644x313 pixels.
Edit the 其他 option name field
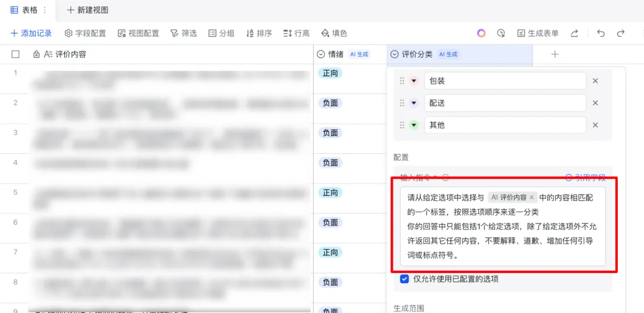pos(505,125)
